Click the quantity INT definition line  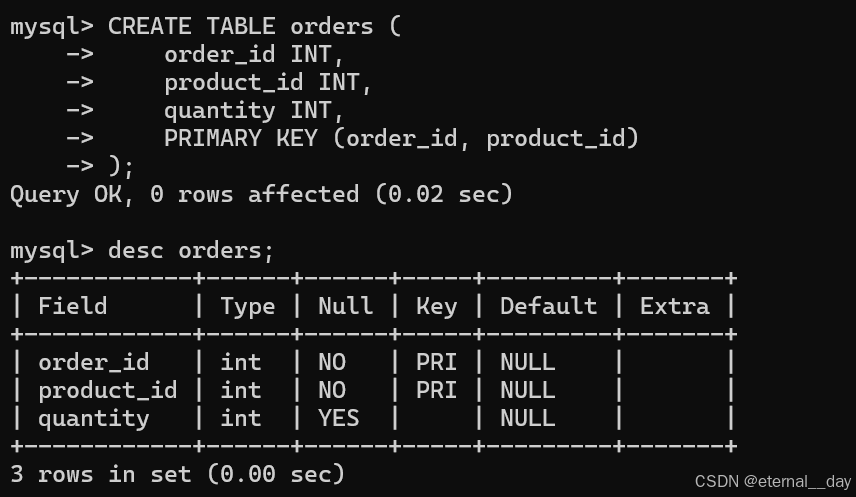(x=254, y=111)
